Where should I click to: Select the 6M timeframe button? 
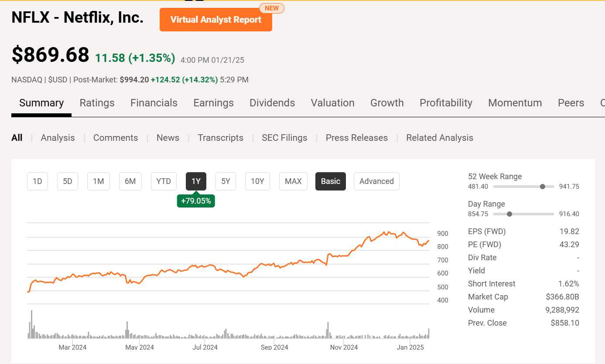point(130,181)
